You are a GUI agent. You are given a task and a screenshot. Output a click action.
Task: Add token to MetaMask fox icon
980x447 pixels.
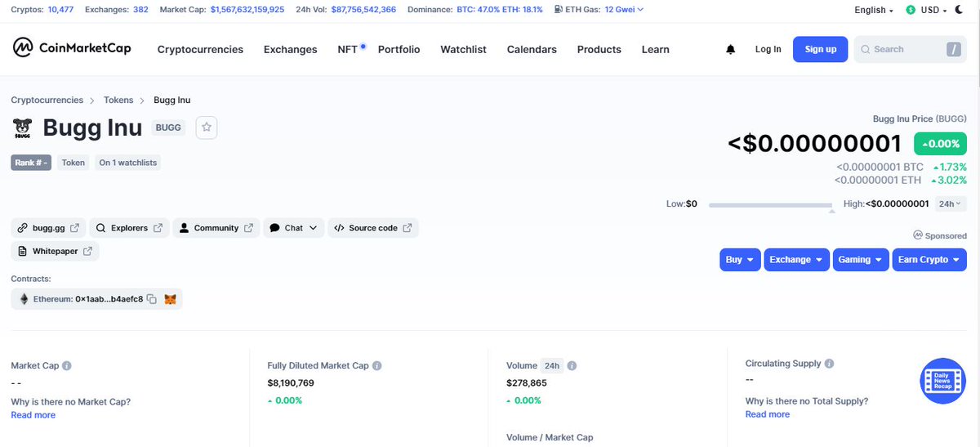pyautogui.click(x=170, y=300)
